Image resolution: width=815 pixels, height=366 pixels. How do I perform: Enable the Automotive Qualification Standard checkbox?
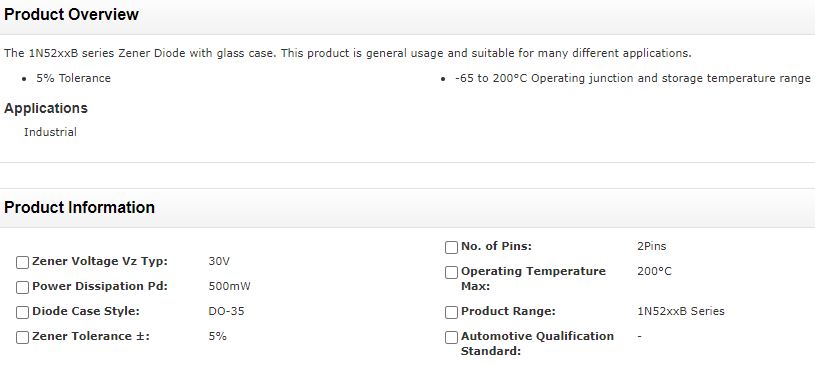tap(451, 337)
